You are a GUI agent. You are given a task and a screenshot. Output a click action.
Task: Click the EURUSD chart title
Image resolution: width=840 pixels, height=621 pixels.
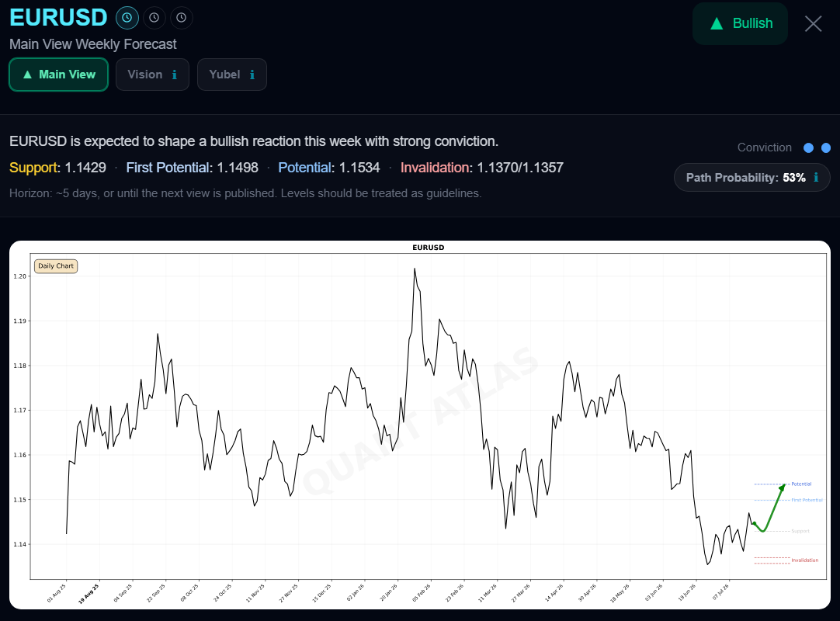click(x=428, y=248)
